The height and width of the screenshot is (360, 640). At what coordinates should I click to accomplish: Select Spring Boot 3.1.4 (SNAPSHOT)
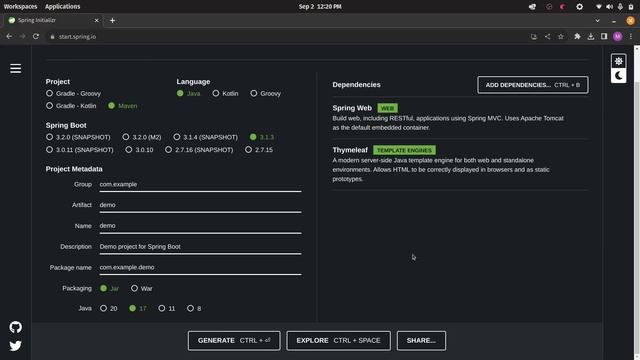tap(206, 137)
